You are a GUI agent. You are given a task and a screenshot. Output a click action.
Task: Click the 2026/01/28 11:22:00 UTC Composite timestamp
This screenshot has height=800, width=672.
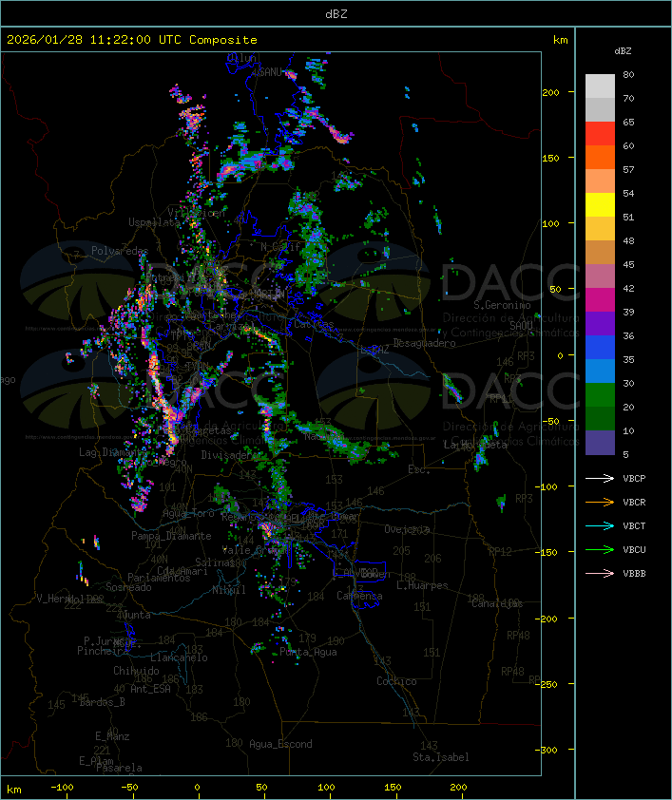[x=132, y=40]
